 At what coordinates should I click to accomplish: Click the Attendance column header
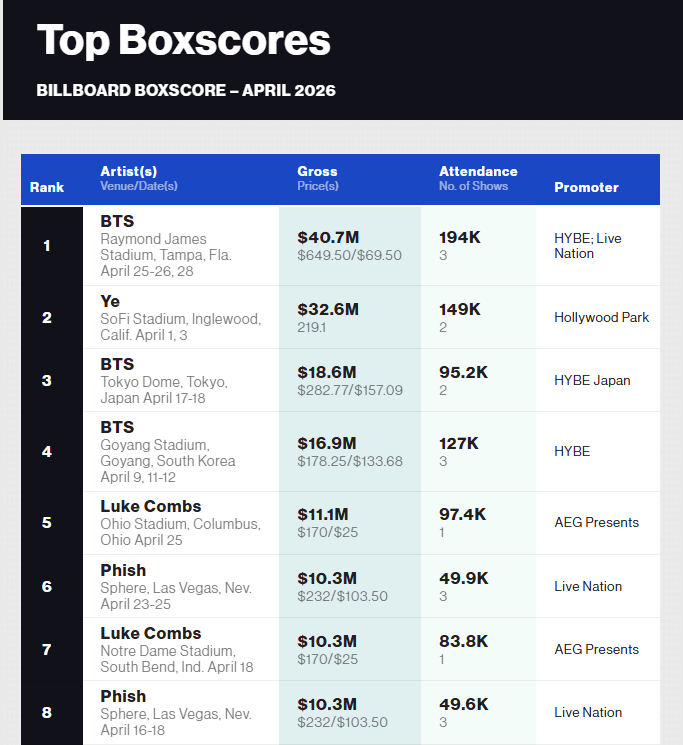(x=478, y=172)
